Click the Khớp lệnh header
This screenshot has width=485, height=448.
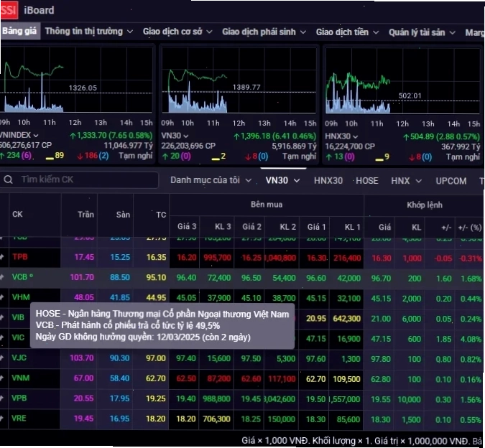425,205
